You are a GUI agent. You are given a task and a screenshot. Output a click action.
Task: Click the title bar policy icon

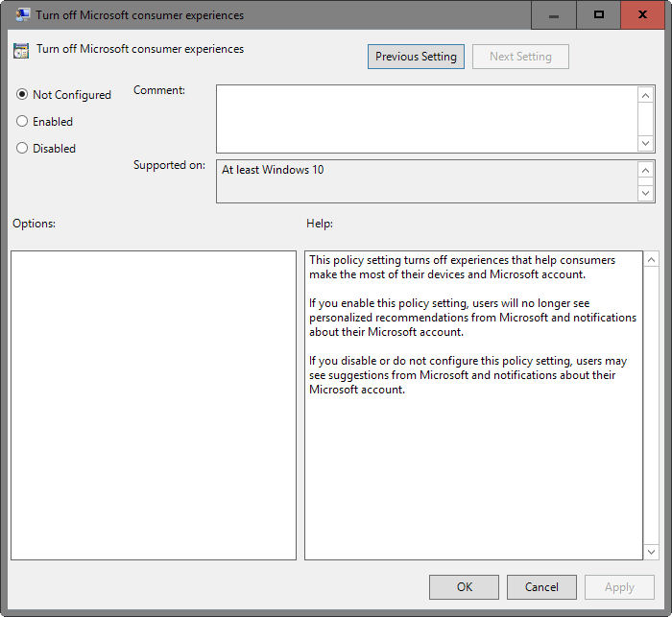click(x=21, y=15)
